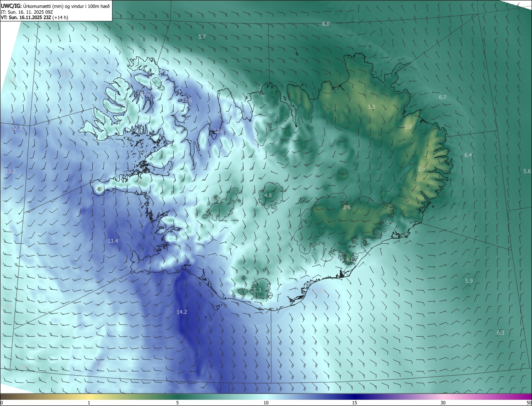Click the dark blue section of the color scale bar

(x=355, y=396)
